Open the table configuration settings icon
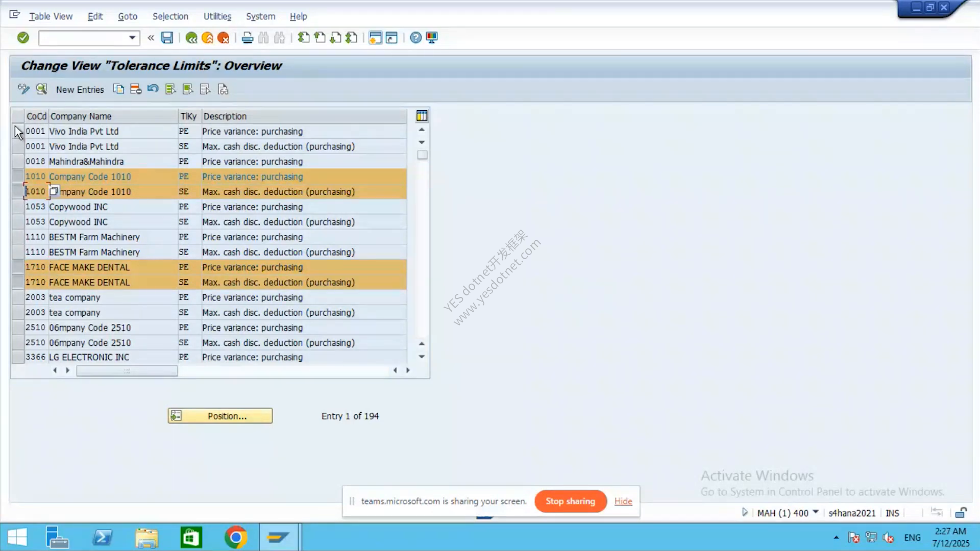The width and height of the screenshot is (980, 551). click(x=422, y=116)
